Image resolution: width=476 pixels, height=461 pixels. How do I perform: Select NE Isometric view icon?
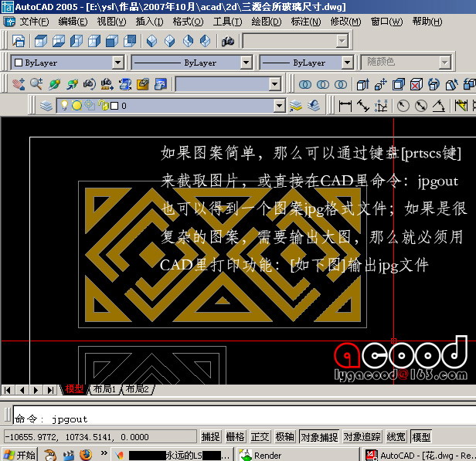click(x=188, y=41)
